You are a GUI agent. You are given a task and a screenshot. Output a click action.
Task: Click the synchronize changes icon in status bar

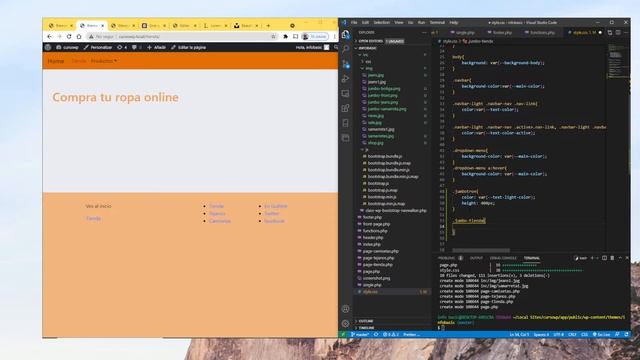pyautogui.click(x=376, y=335)
